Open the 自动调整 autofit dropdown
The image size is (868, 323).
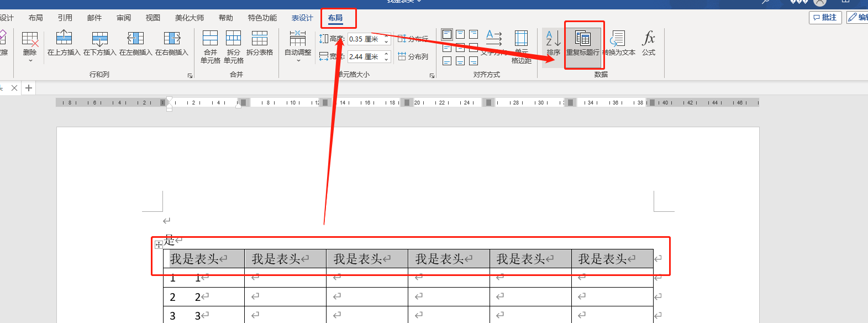tap(298, 60)
